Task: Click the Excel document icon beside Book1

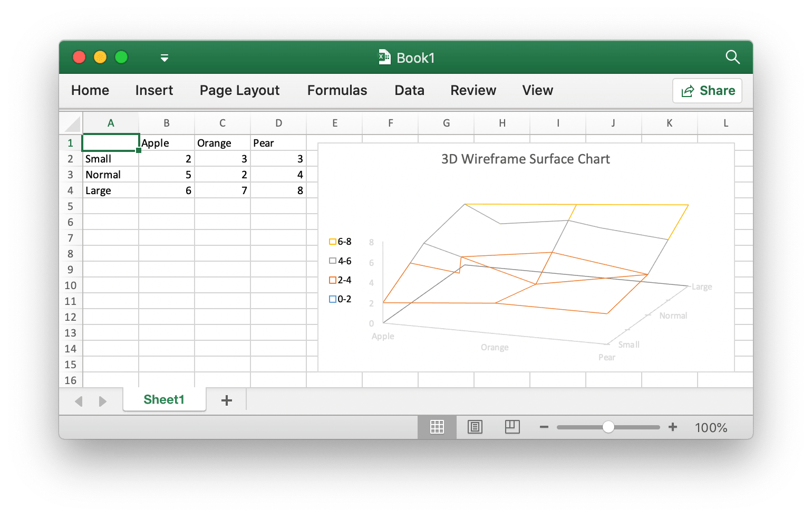Action: 383,57
